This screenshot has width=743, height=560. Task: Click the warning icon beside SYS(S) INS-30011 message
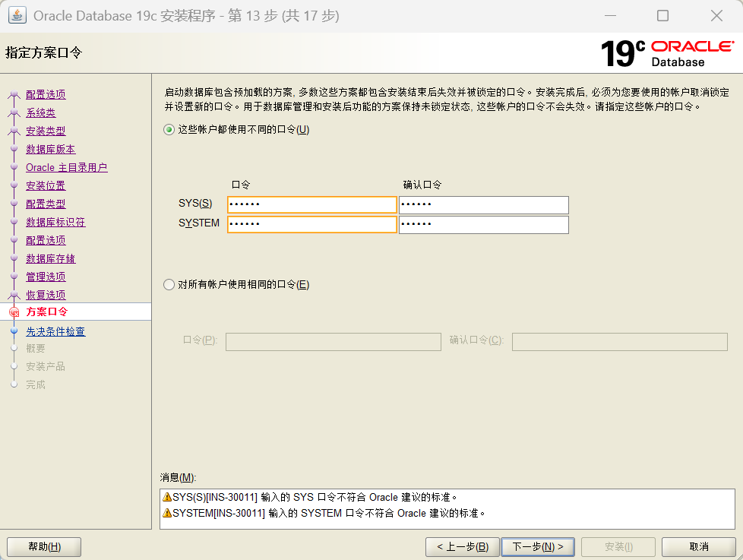click(167, 497)
